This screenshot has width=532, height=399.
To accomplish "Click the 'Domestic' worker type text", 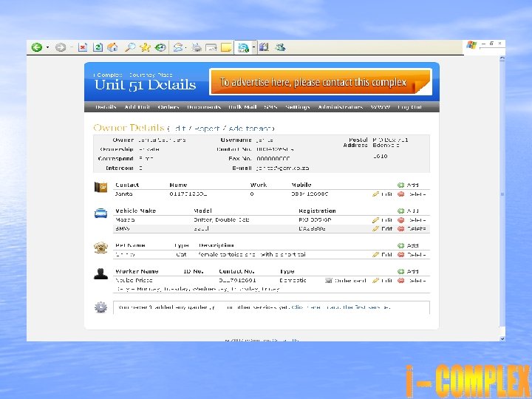I will (x=293, y=280).
